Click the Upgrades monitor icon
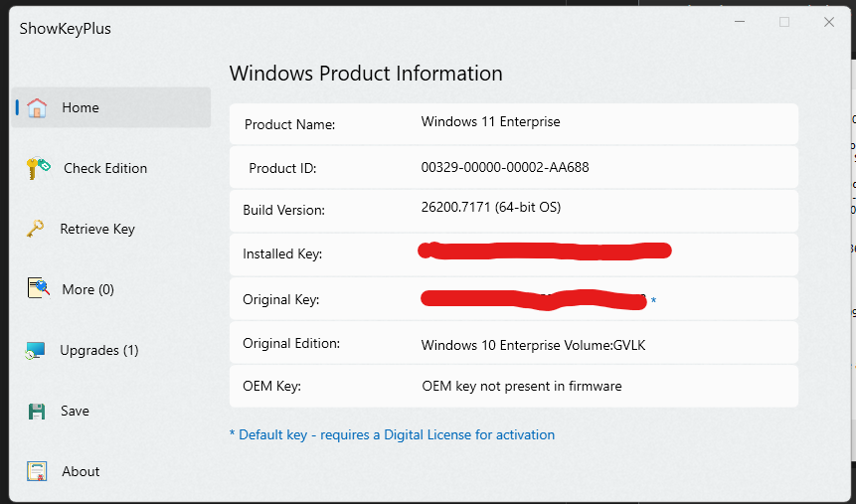Screen dimensions: 856x504 point(35,350)
